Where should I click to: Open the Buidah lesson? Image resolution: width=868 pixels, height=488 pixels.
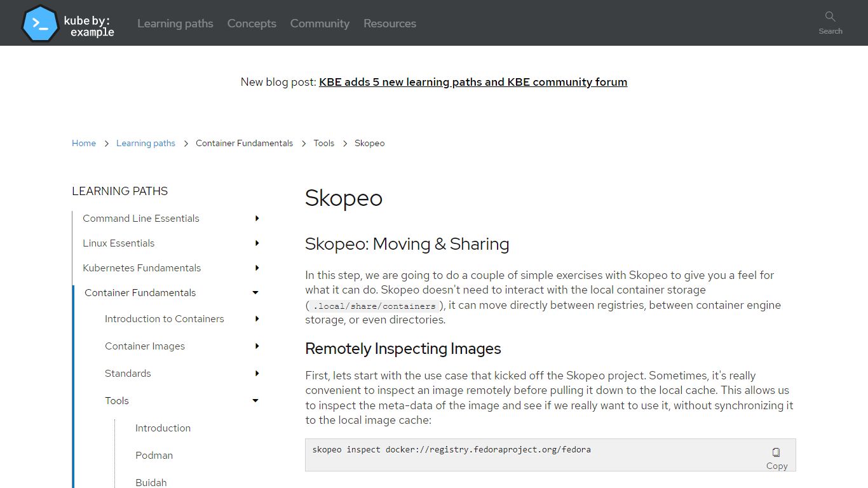[x=151, y=483]
